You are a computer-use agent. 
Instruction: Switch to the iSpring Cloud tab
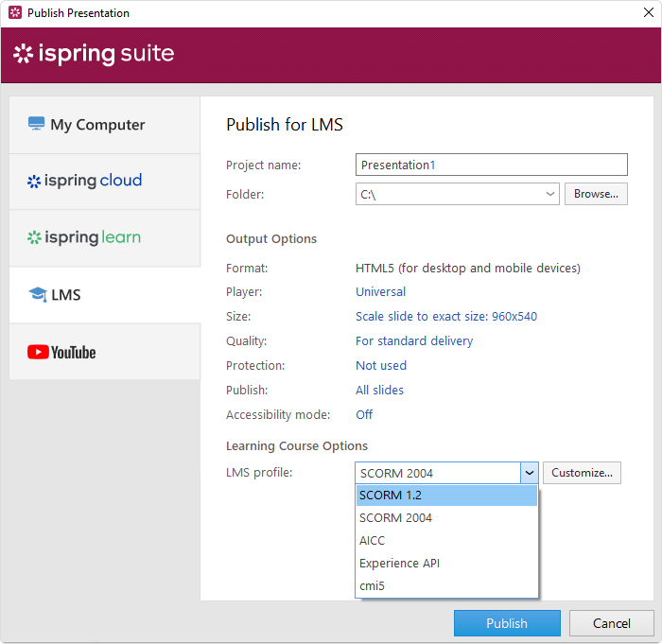pos(105,182)
